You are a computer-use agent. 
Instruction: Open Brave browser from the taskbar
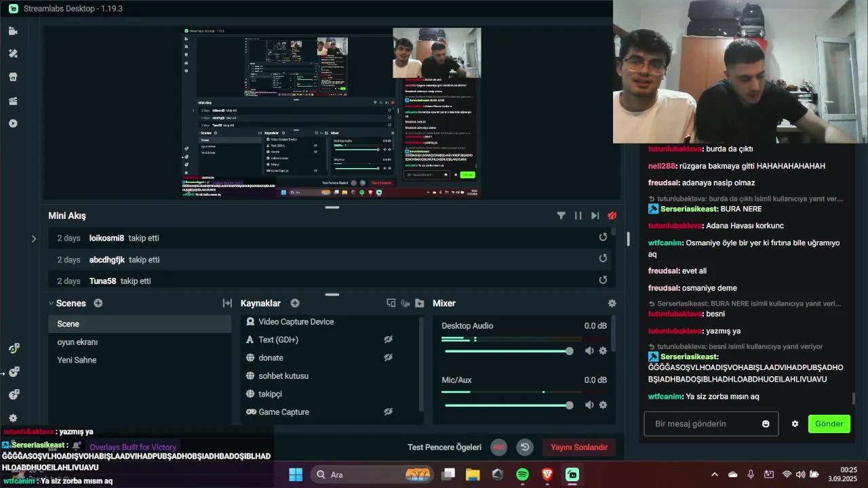pyautogui.click(x=547, y=474)
